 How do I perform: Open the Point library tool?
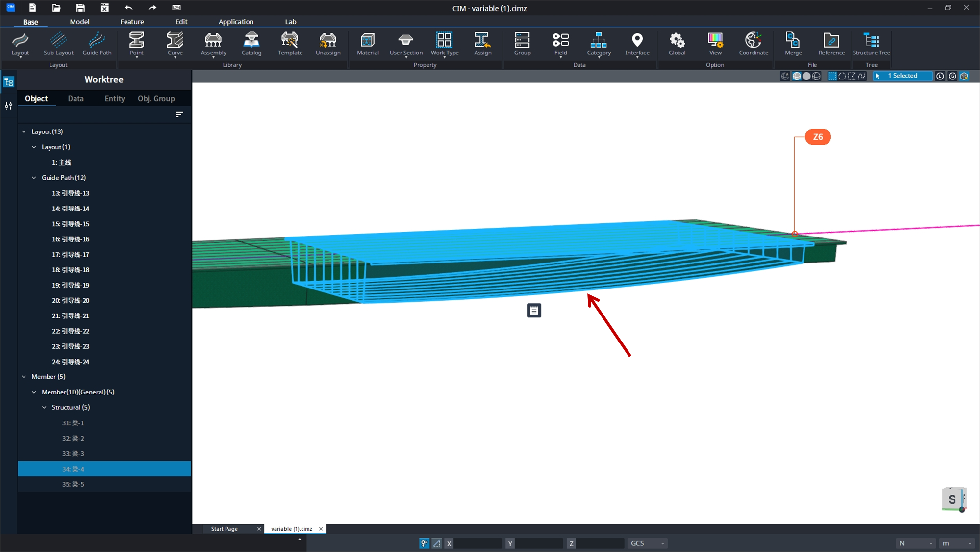[x=136, y=44]
